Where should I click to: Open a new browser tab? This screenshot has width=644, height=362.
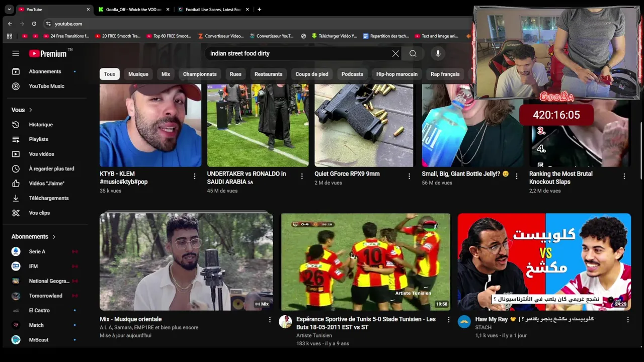tap(259, 10)
